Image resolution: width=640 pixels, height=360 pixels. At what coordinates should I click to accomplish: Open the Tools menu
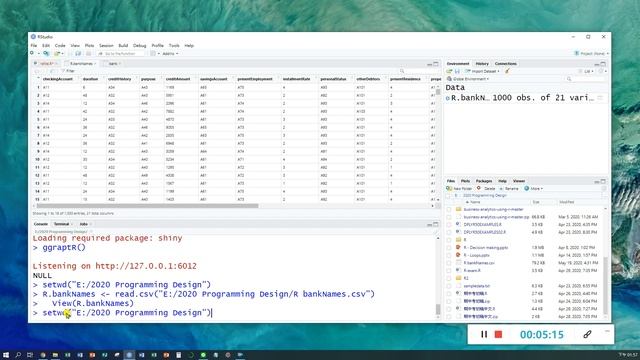tap(174, 46)
